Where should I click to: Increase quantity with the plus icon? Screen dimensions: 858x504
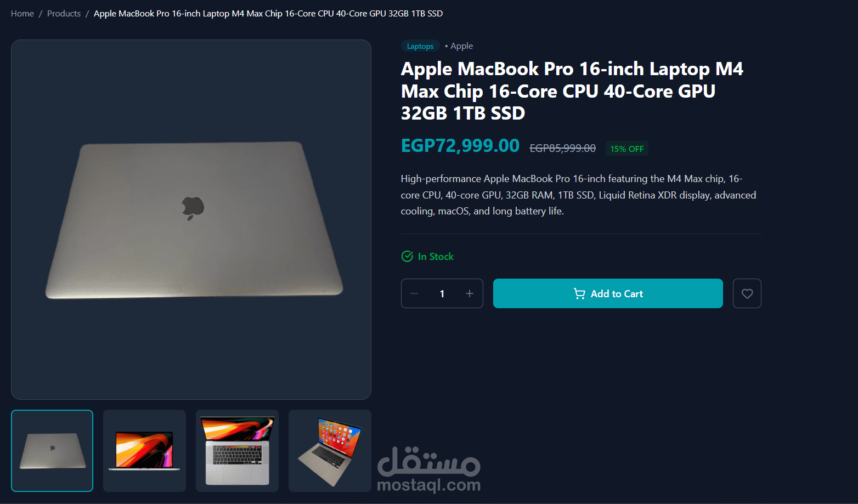tap(470, 293)
